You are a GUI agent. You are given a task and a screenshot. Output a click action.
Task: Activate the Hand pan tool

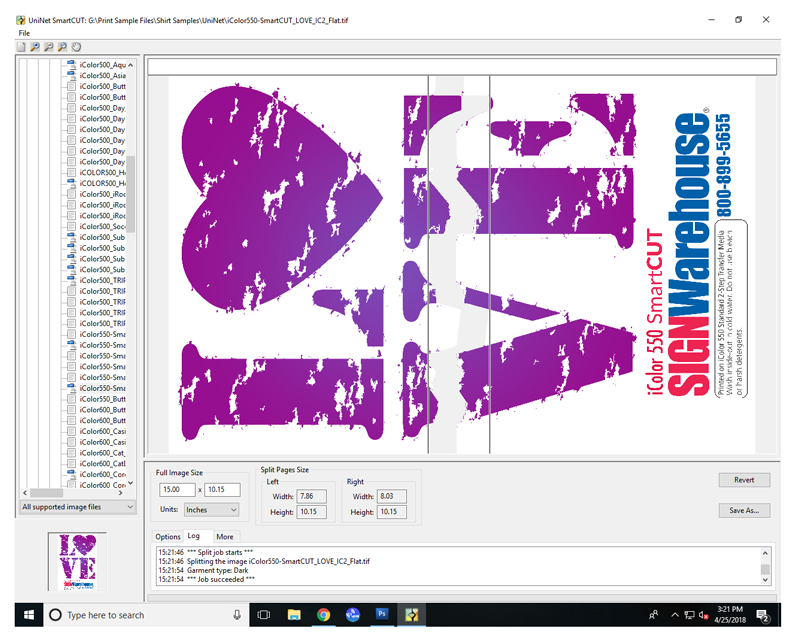click(76, 47)
